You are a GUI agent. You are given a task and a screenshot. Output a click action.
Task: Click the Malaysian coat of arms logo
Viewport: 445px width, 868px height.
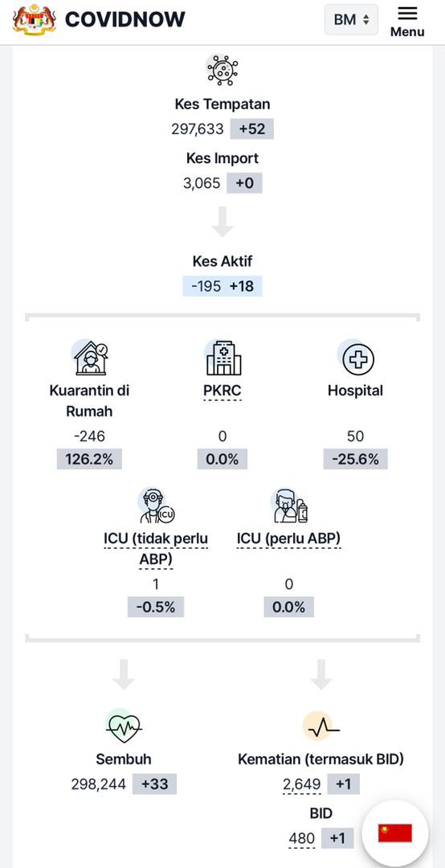click(x=34, y=20)
